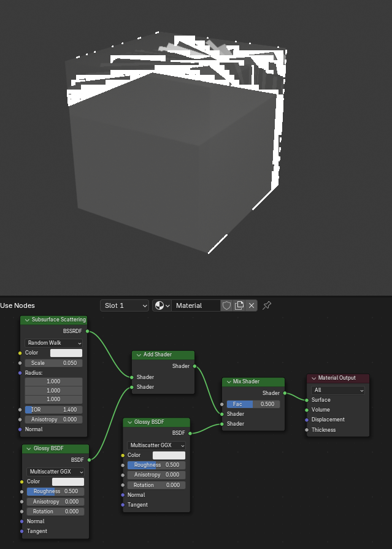Click Mix Shader second Shader input socket
The image size is (392, 549).
click(222, 424)
